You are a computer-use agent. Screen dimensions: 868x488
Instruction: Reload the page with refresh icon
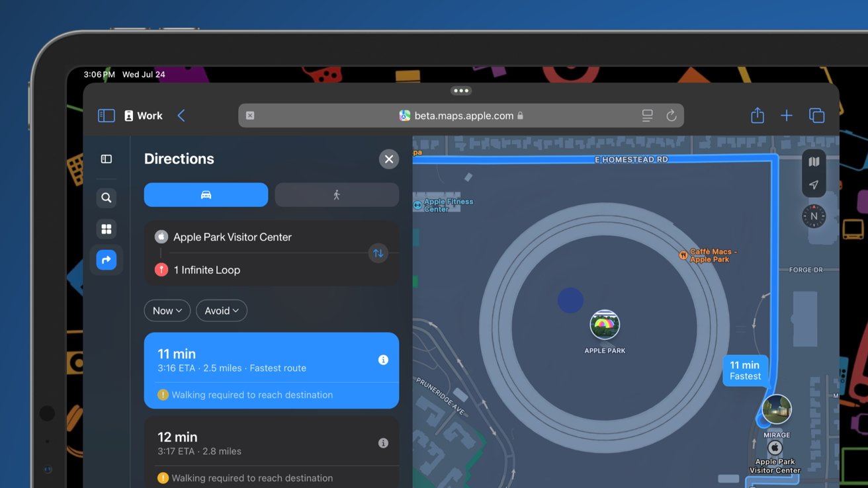[x=671, y=116]
